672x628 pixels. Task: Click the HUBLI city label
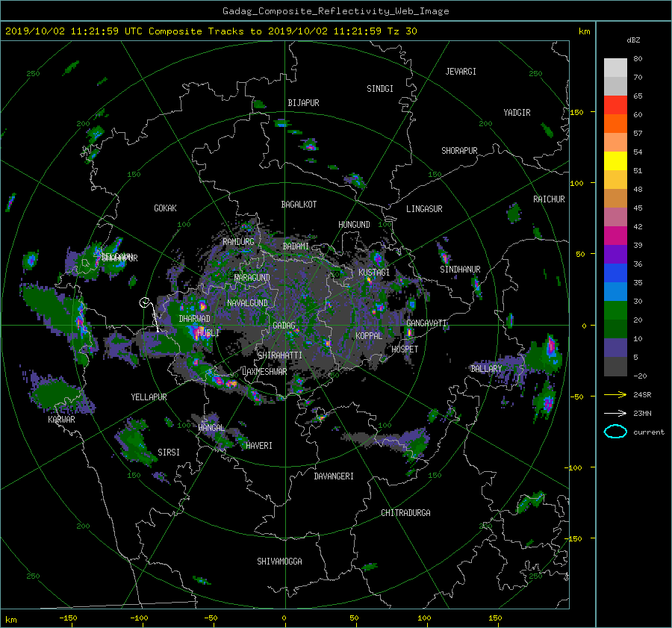(x=208, y=332)
